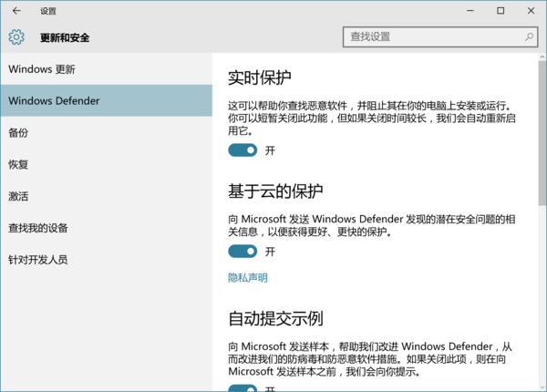Click the scrollbar down arrow

pos(542,387)
